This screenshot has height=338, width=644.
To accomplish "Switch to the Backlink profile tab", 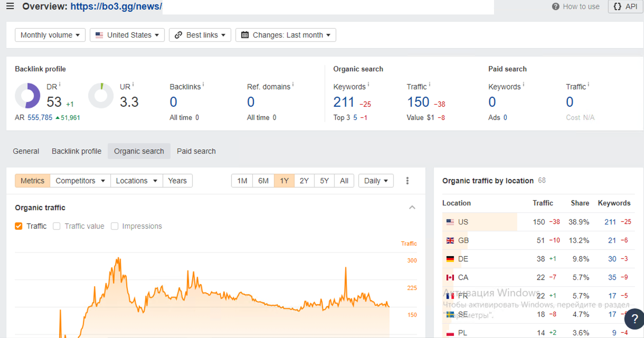I will (76, 151).
